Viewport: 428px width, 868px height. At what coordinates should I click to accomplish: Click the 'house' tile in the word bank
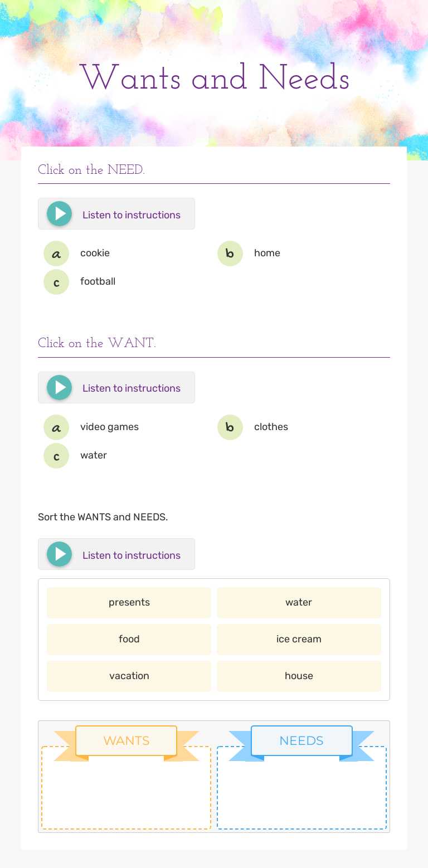(299, 676)
